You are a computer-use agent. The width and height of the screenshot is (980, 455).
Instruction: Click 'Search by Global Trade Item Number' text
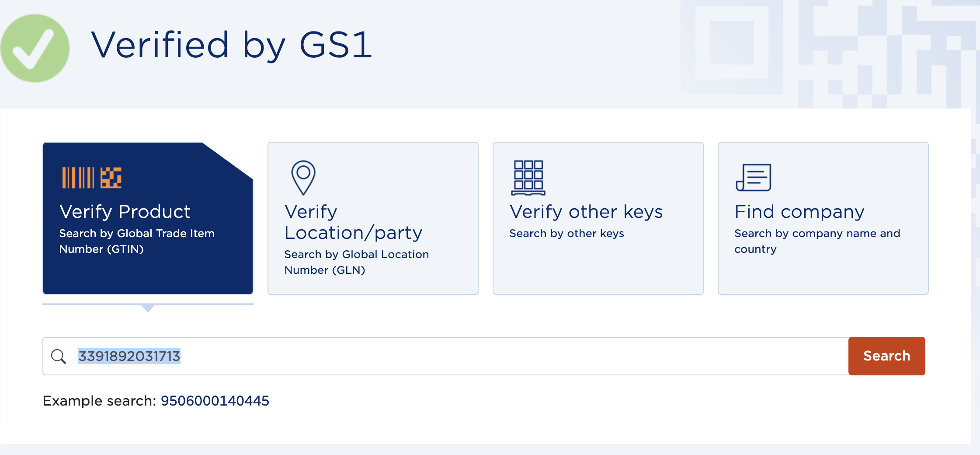[x=137, y=241]
